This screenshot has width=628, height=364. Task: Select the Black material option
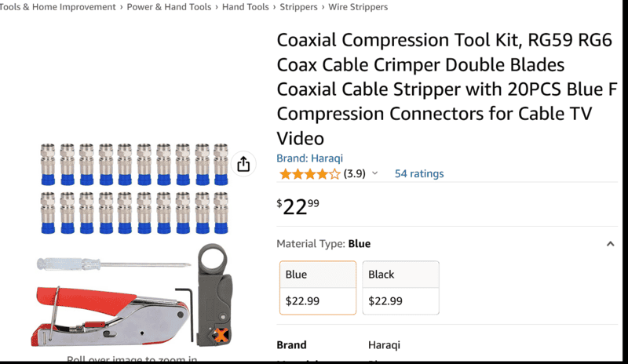pyautogui.click(x=400, y=287)
